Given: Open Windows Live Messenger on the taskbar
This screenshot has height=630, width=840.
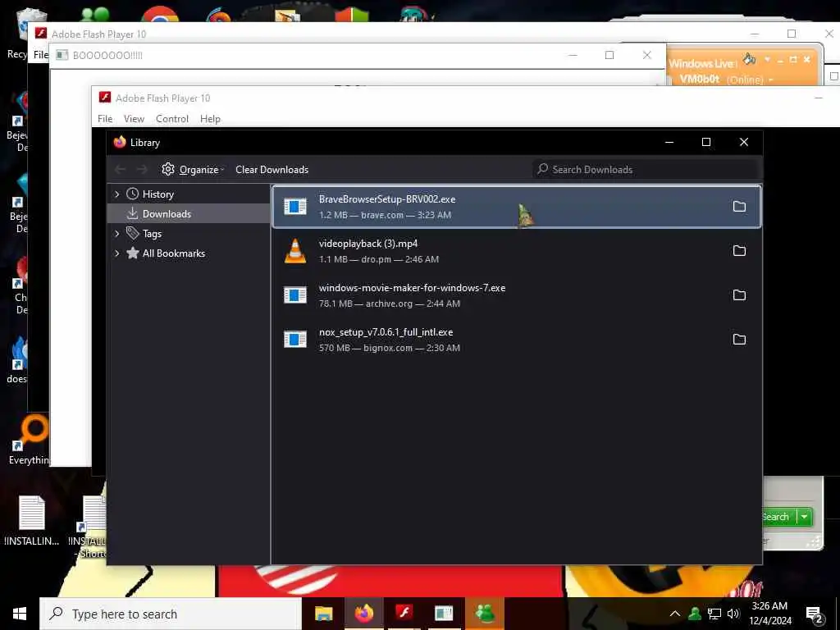Looking at the screenshot, I should pos(485,614).
